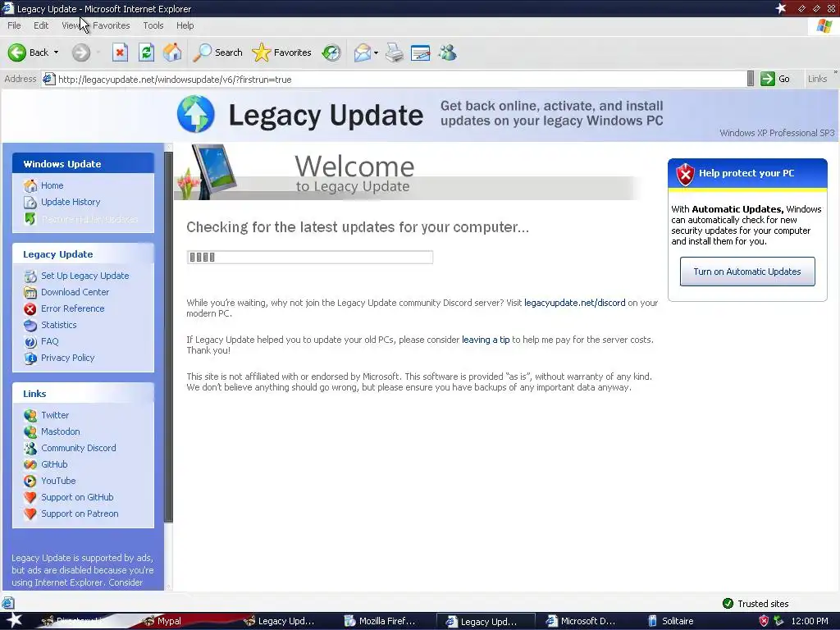Open the Favorites star pane in the toolbar
Image resolution: width=840 pixels, height=630 pixels.
point(282,52)
